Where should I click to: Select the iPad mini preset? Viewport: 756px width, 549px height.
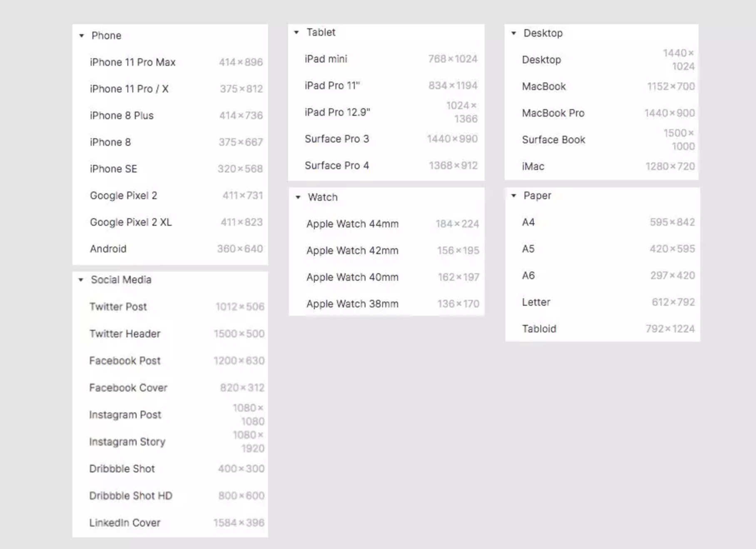click(x=386, y=59)
